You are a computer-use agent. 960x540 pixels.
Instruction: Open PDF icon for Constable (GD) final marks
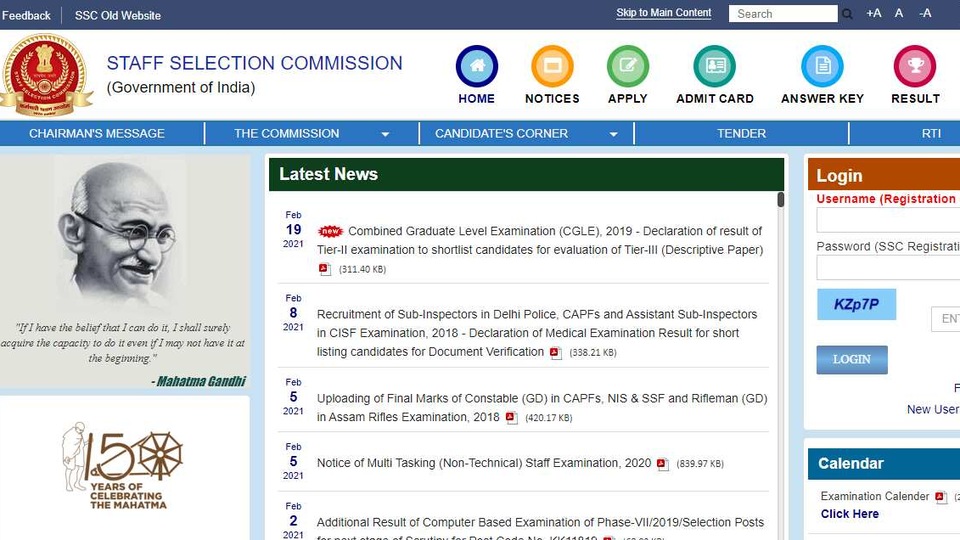click(511, 418)
